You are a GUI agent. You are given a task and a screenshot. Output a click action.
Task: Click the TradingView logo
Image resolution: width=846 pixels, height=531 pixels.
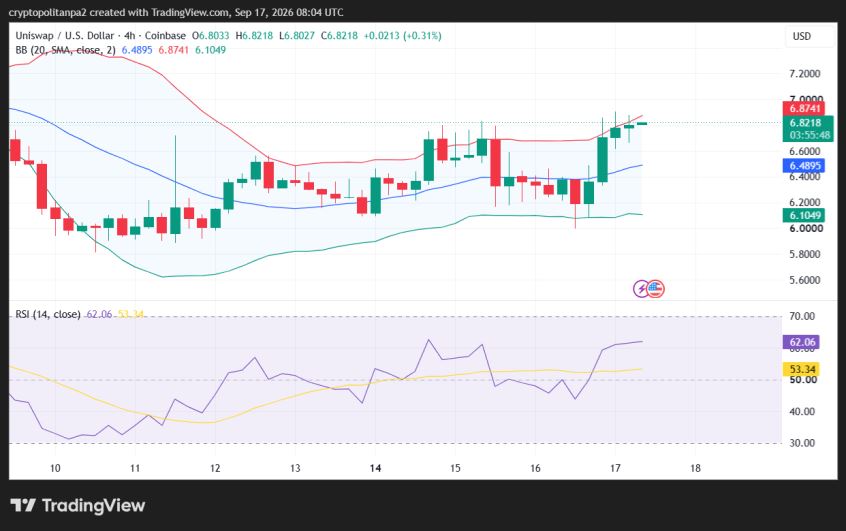[78, 506]
